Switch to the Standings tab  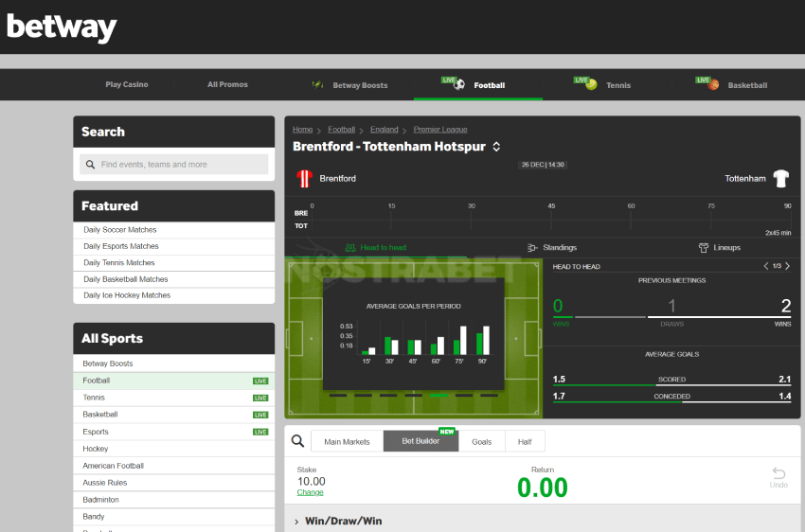tap(552, 248)
